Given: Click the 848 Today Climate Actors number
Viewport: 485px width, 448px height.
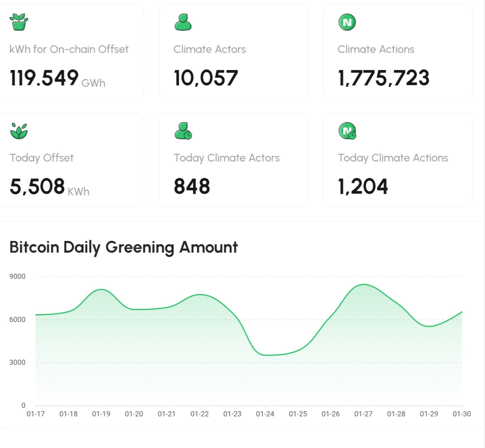Looking at the screenshot, I should (192, 187).
